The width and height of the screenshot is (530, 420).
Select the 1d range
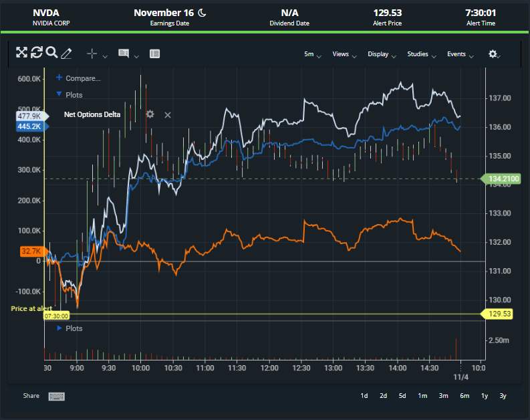364,396
